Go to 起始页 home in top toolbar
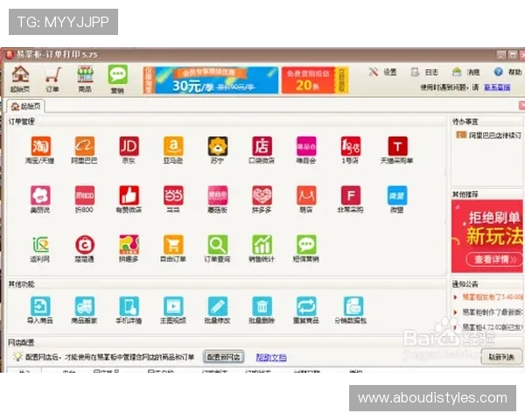The image size is (525, 420). coord(20,79)
